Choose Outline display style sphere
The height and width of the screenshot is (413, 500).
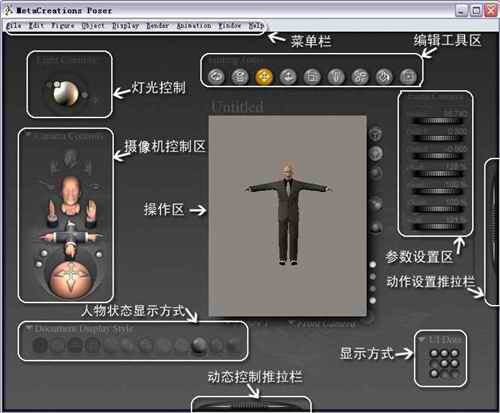[x=57, y=345]
